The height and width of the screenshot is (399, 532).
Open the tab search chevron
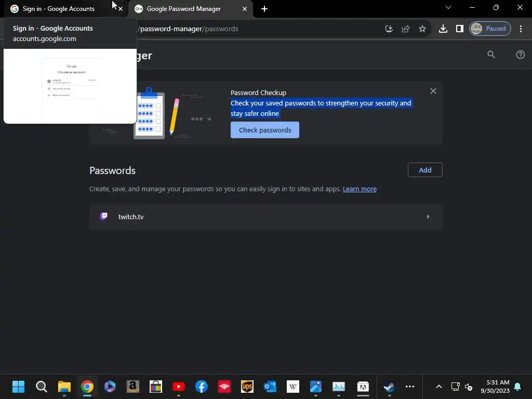pyautogui.click(x=448, y=7)
